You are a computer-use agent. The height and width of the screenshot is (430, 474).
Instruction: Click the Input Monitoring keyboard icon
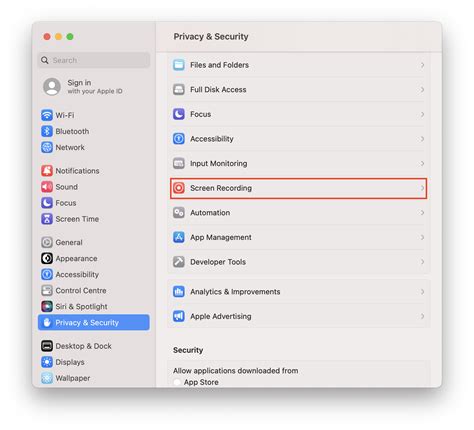[179, 163]
